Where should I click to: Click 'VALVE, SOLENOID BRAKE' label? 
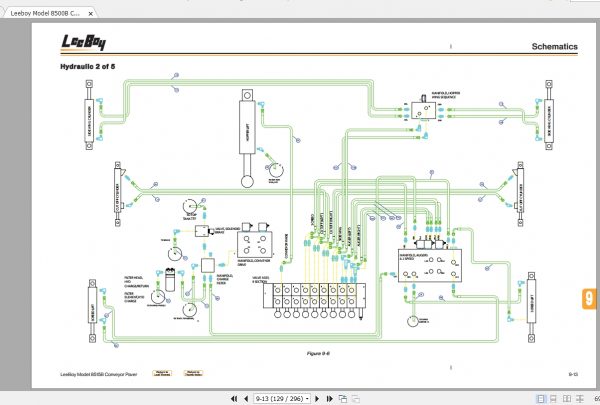coord(227,230)
